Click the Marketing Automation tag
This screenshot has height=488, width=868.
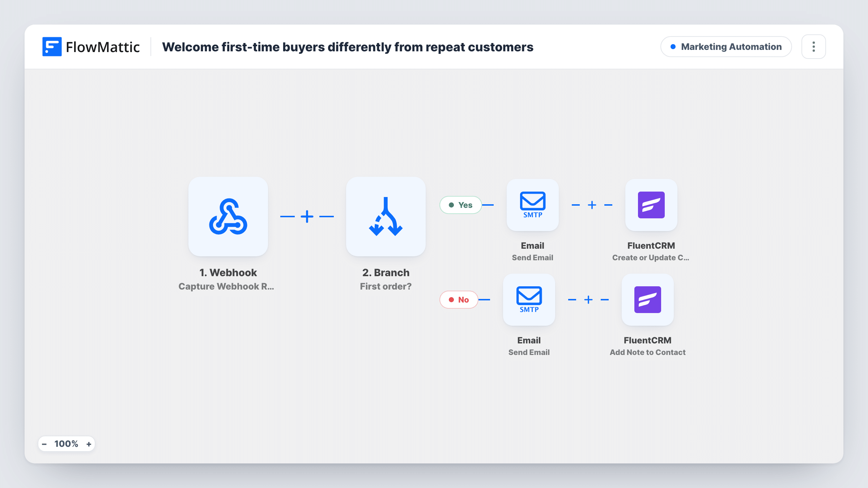726,47
